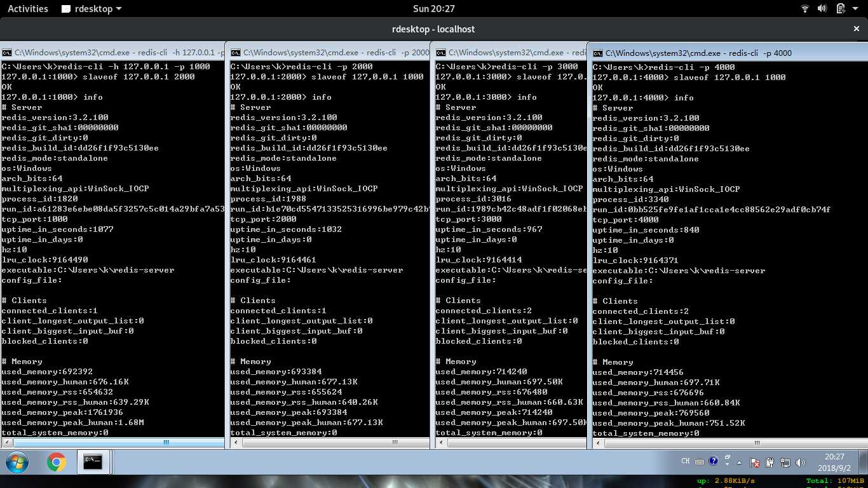The width and height of the screenshot is (868, 488).
Task: Click cmd icon of port 4000 window
Action: click(597, 53)
